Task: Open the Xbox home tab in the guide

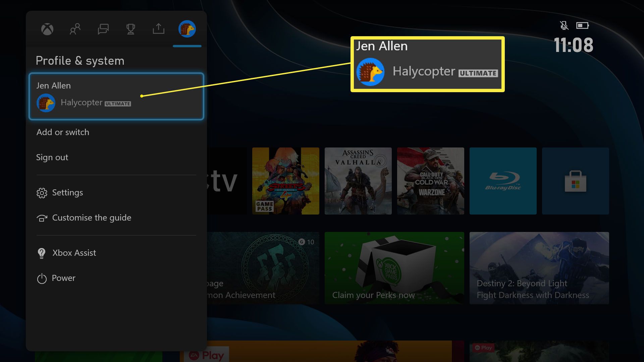Action: click(x=47, y=29)
